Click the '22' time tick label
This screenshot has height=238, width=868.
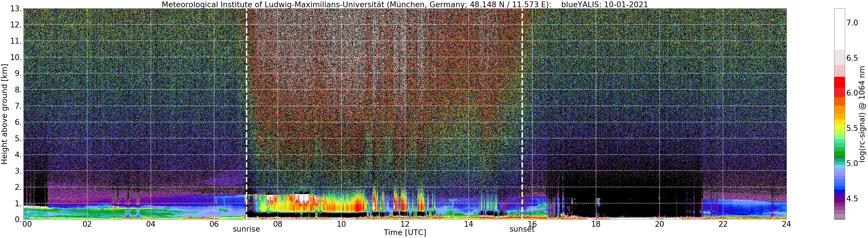point(723,224)
